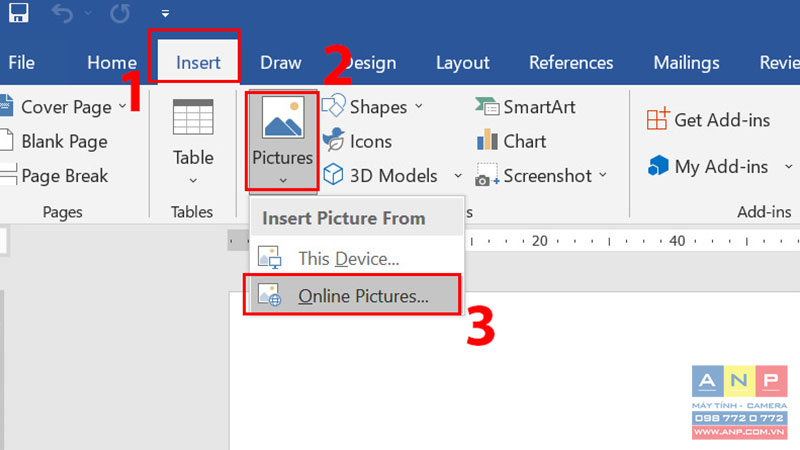The height and width of the screenshot is (450, 800).
Task: Insert a Chart
Action: click(511, 141)
